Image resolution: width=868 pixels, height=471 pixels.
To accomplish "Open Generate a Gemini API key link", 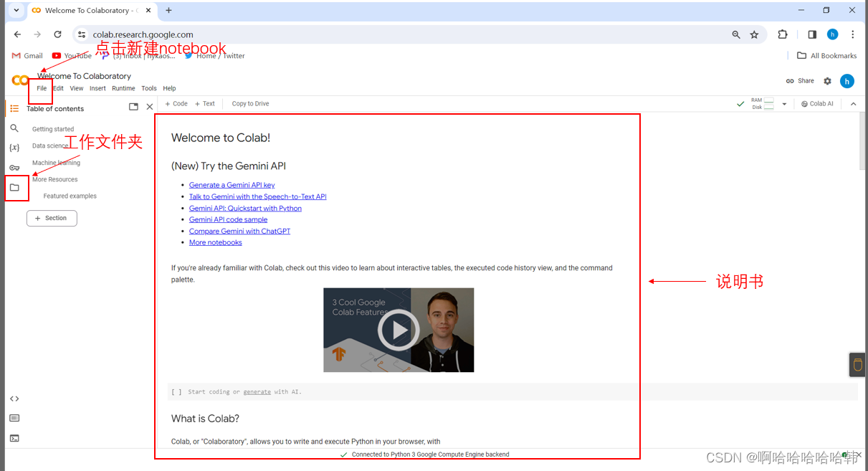I will click(232, 185).
